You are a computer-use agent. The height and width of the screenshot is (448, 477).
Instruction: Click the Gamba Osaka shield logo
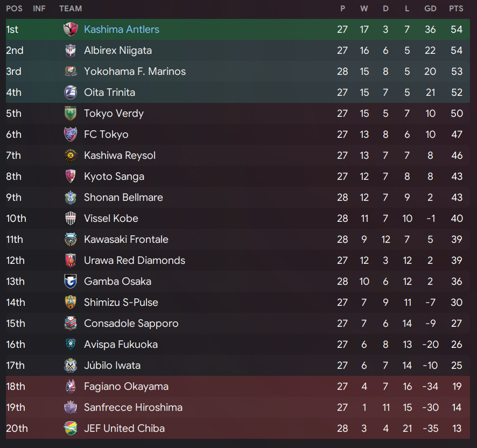(x=71, y=281)
